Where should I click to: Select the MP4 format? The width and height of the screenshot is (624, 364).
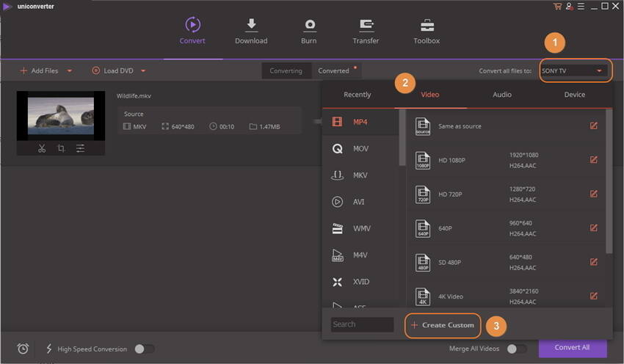tap(360, 122)
